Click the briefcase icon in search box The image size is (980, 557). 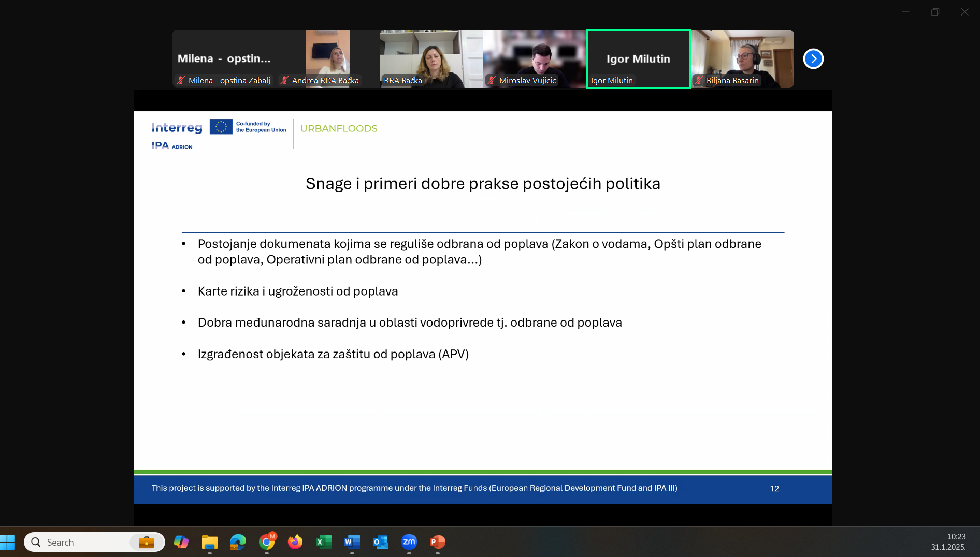[146, 542]
